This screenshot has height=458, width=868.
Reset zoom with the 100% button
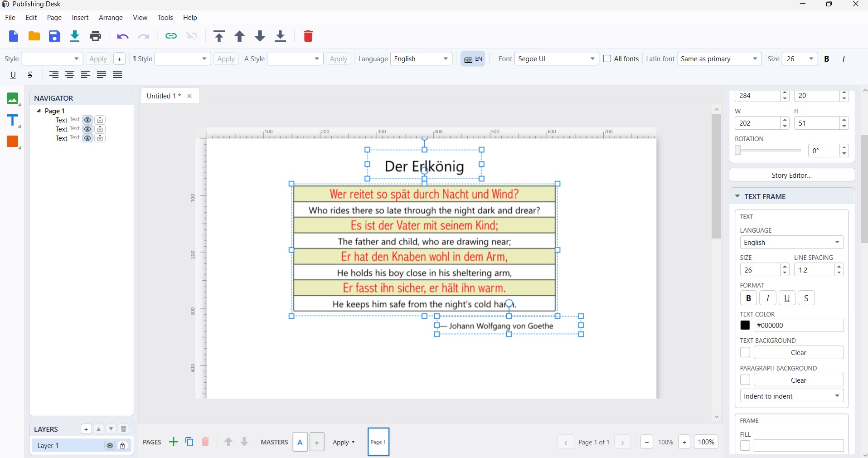coord(706,442)
